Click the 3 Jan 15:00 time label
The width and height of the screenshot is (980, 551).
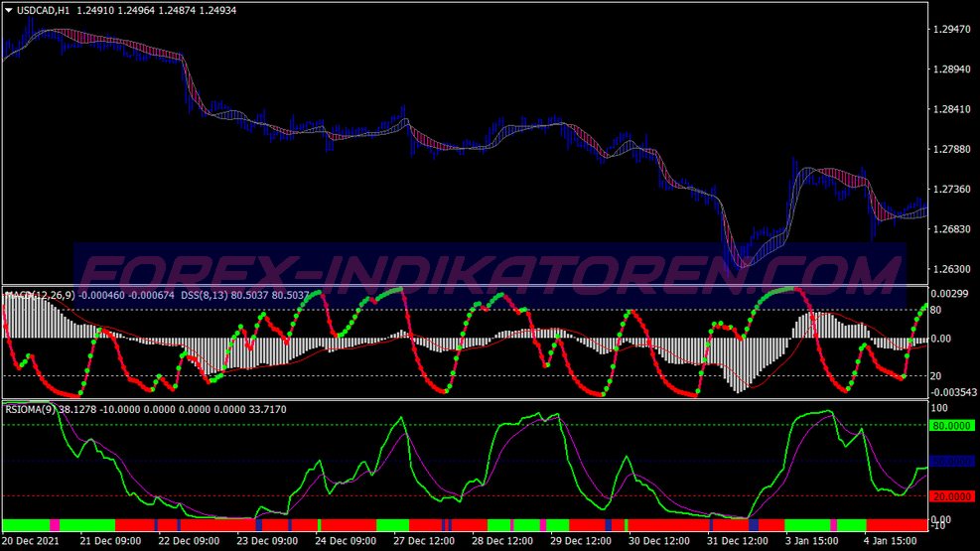tap(815, 541)
